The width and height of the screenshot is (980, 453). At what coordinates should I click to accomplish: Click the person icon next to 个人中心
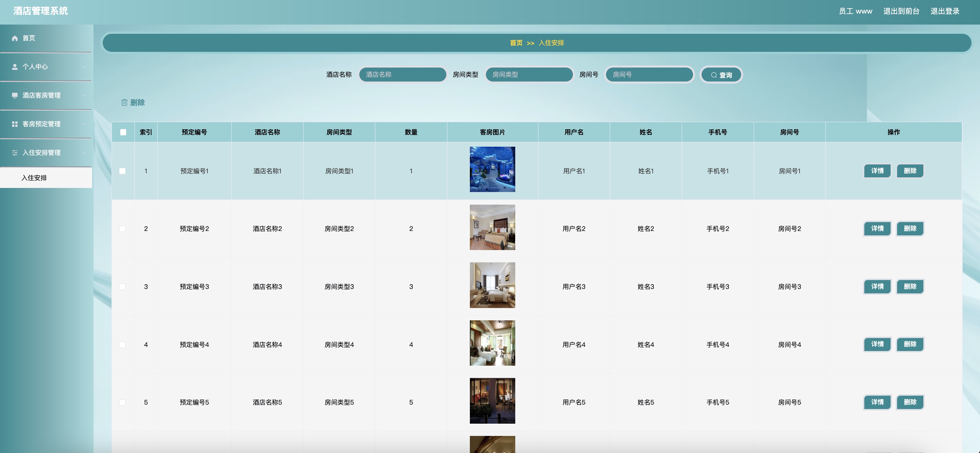15,67
